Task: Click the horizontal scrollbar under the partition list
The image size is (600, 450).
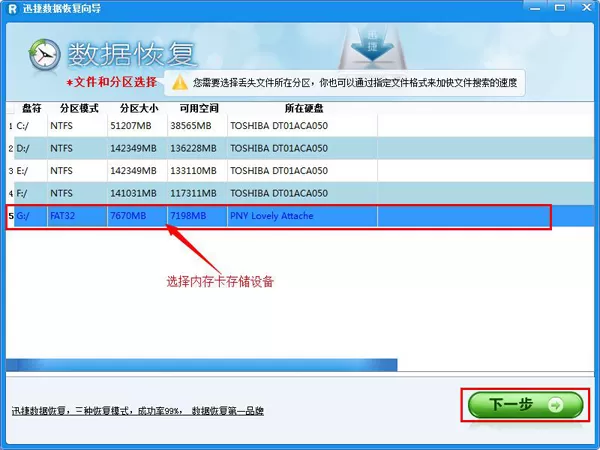Action: [x=202, y=365]
